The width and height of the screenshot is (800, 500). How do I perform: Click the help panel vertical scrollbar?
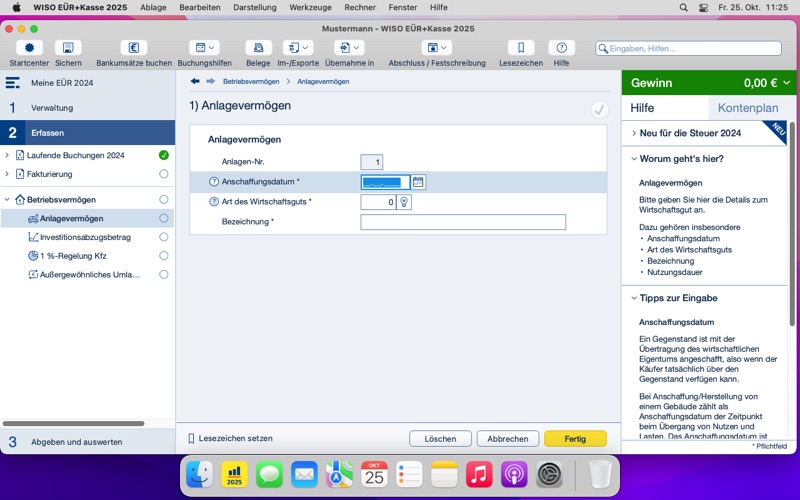792,223
